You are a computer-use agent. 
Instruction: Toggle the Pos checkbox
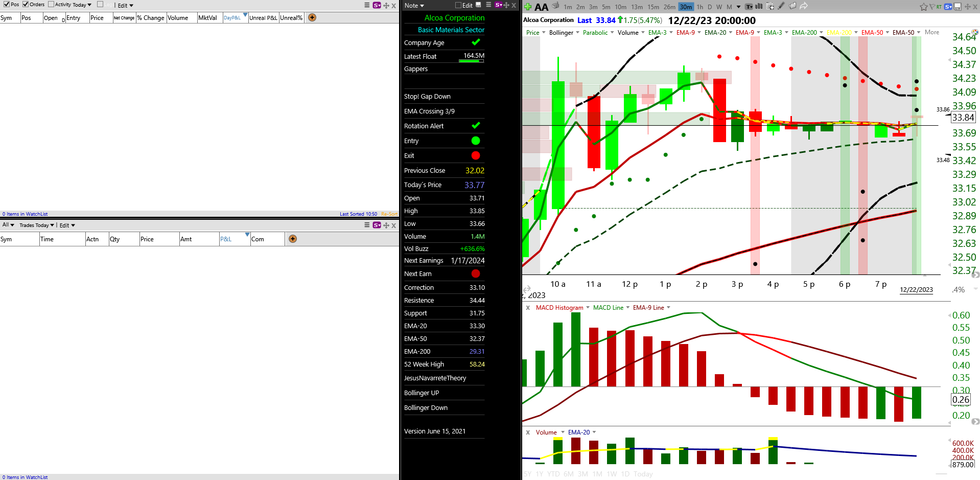[x=7, y=4]
